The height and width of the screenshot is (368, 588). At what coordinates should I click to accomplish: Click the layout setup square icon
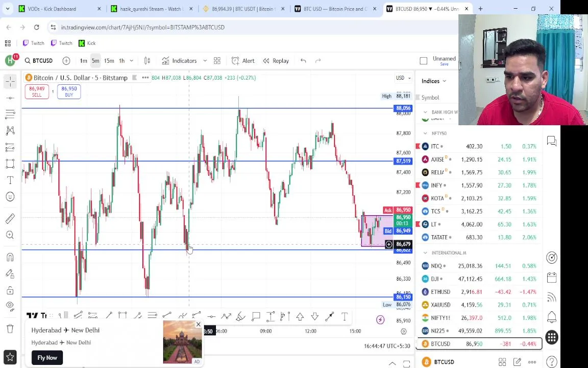pyautogui.click(x=423, y=61)
